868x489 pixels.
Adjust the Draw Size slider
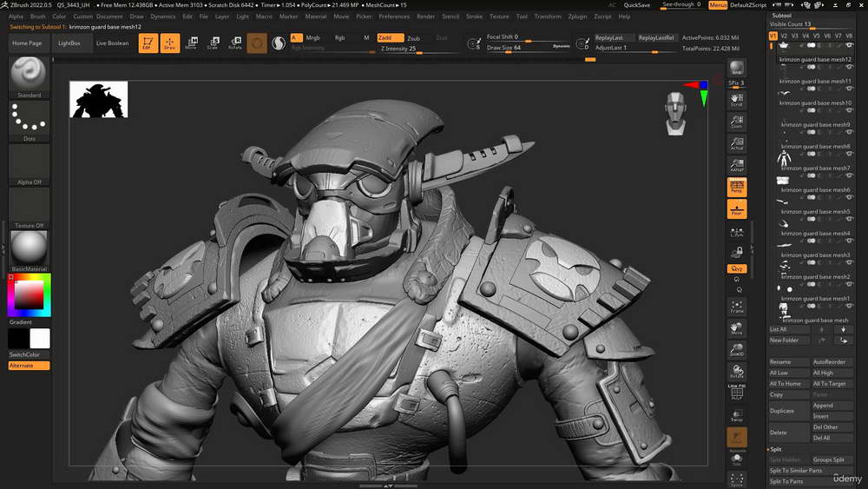click(x=528, y=48)
